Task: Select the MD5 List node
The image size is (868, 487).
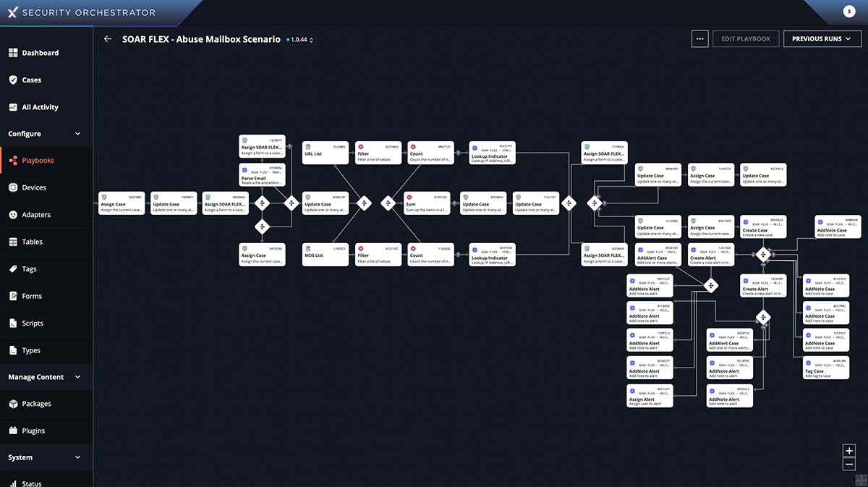Action: click(x=325, y=254)
